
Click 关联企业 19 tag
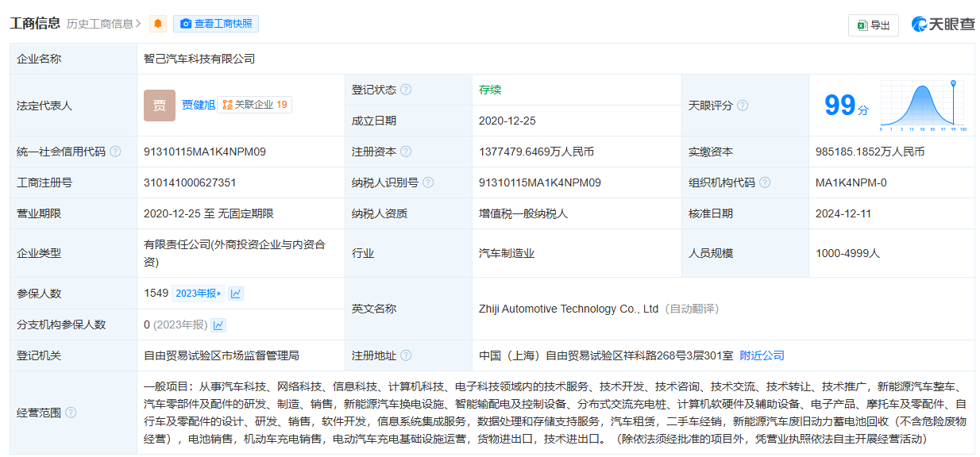point(255,105)
